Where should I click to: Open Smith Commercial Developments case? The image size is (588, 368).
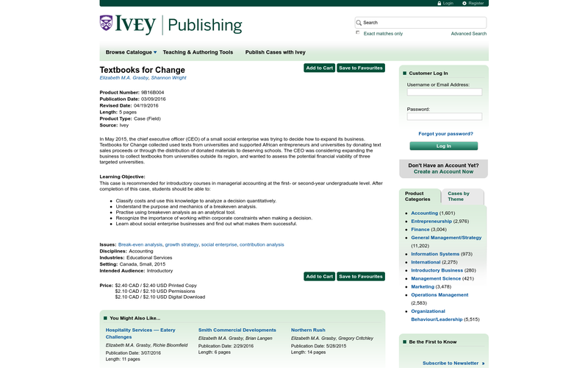237,330
